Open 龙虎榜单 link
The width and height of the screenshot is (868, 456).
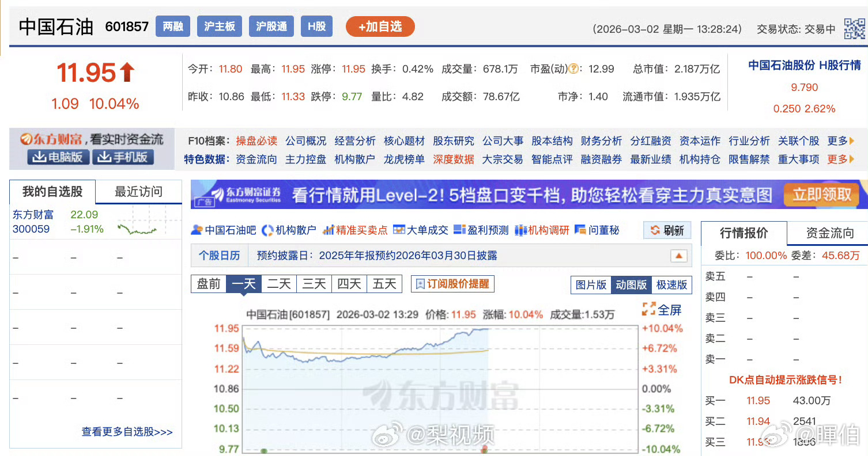404,159
